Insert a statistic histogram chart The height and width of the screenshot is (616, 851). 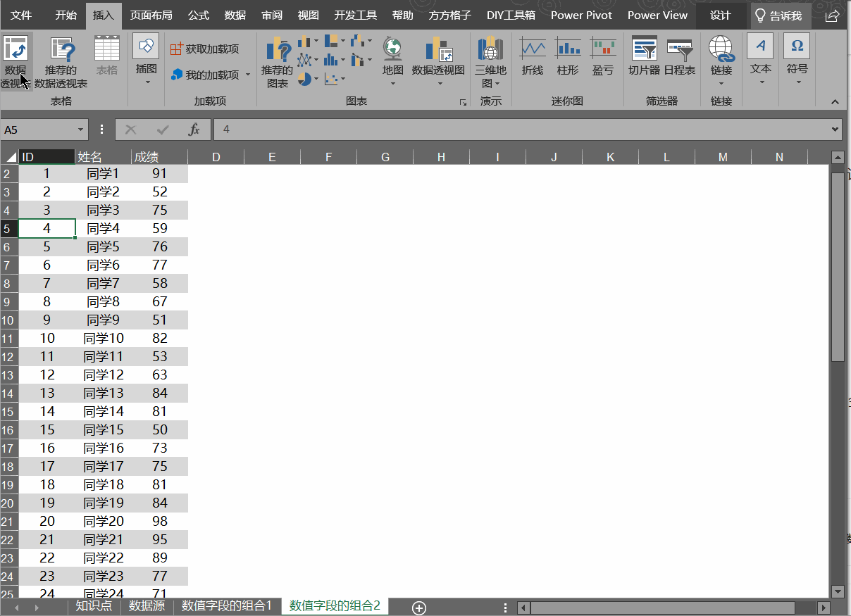pyautogui.click(x=334, y=60)
